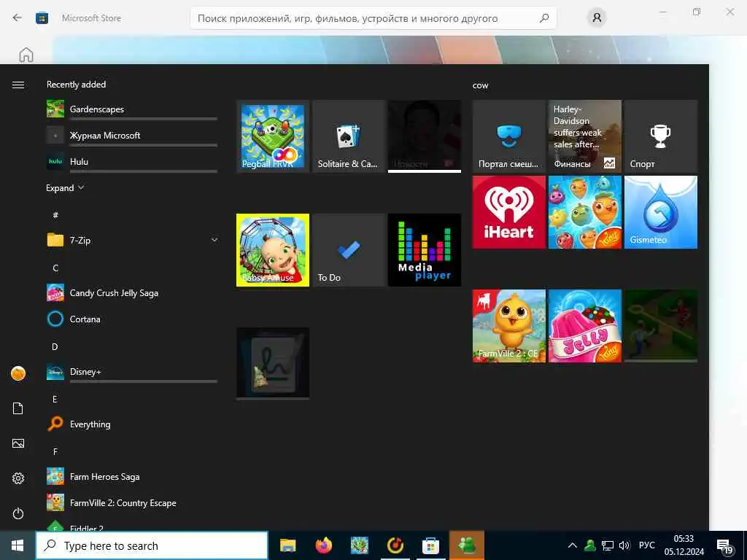The height and width of the screenshot is (560, 747).
Task: Open the clock and calendar flyout
Action: [x=684, y=545]
